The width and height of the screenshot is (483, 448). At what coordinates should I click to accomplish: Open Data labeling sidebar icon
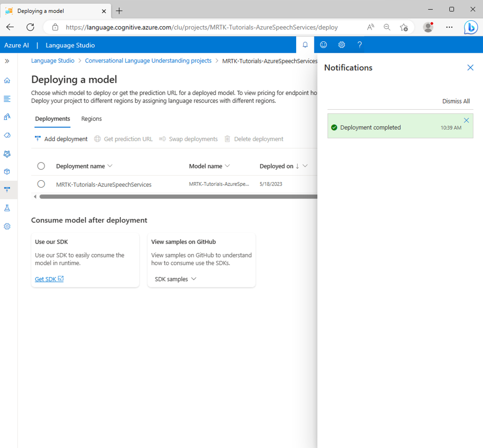(x=7, y=117)
